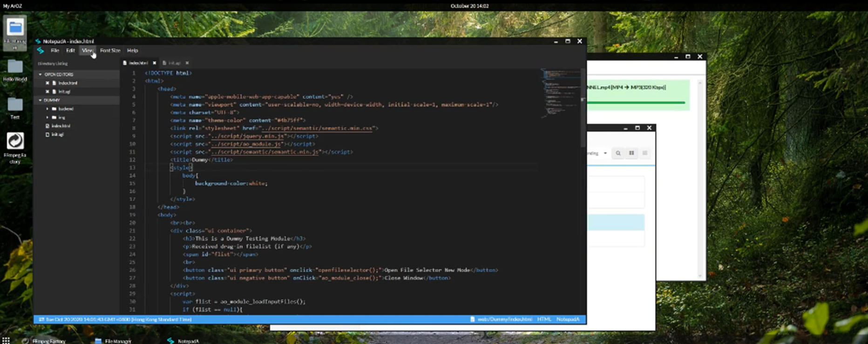Screen dimensions: 868x344
Task: Collapse the OPEN EDITORS section
Action: click(x=41, y=74)
